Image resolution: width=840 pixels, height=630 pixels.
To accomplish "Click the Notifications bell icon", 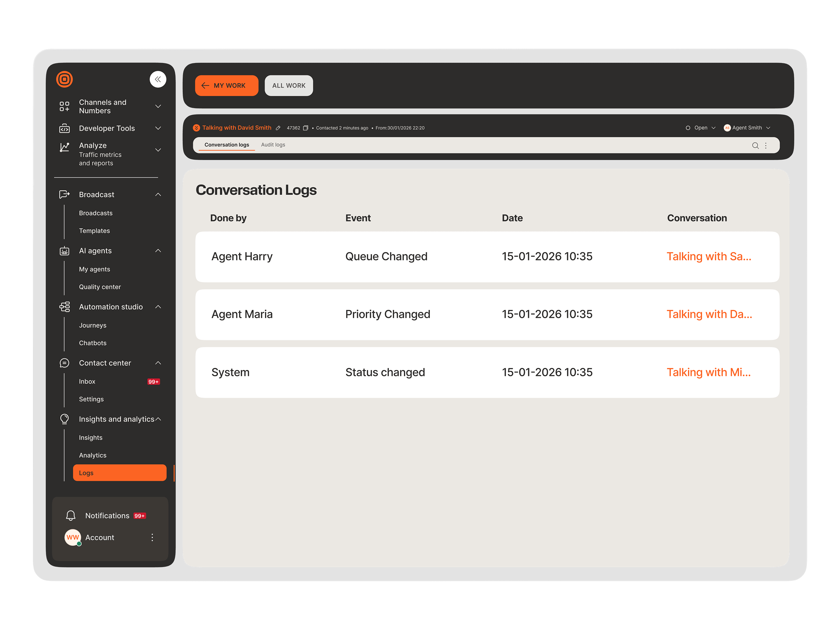I will pos(71,515).
